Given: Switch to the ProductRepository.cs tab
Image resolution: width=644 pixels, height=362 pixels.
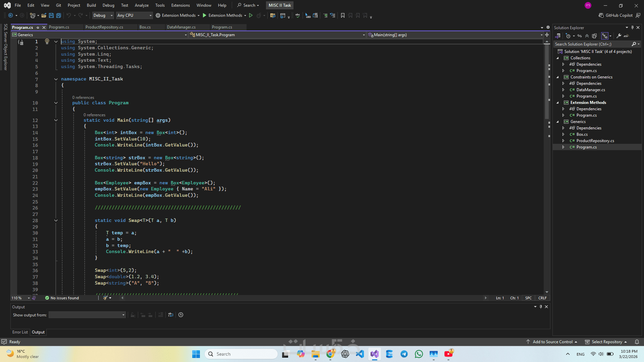Looking at the screenshot, I should (104, 27).
